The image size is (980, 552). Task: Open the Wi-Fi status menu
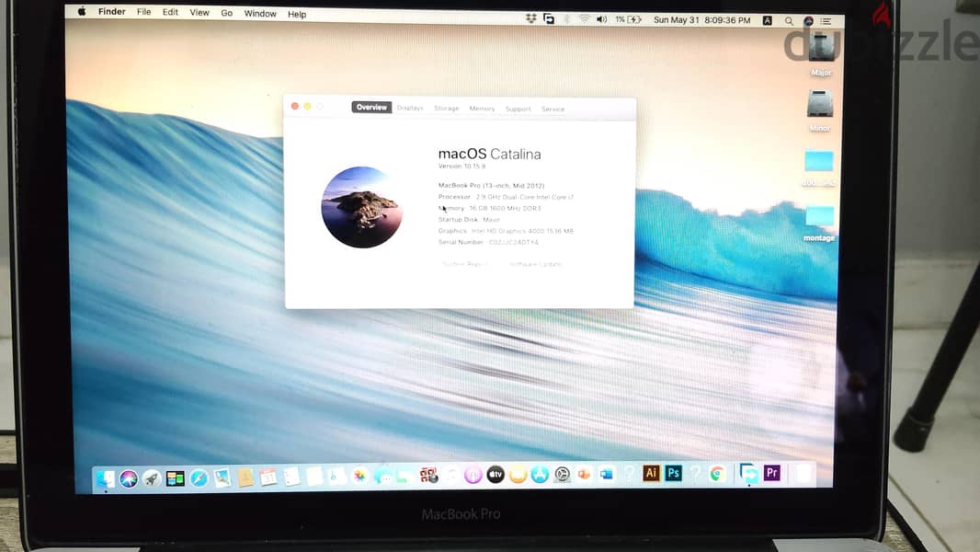point(585,19)
